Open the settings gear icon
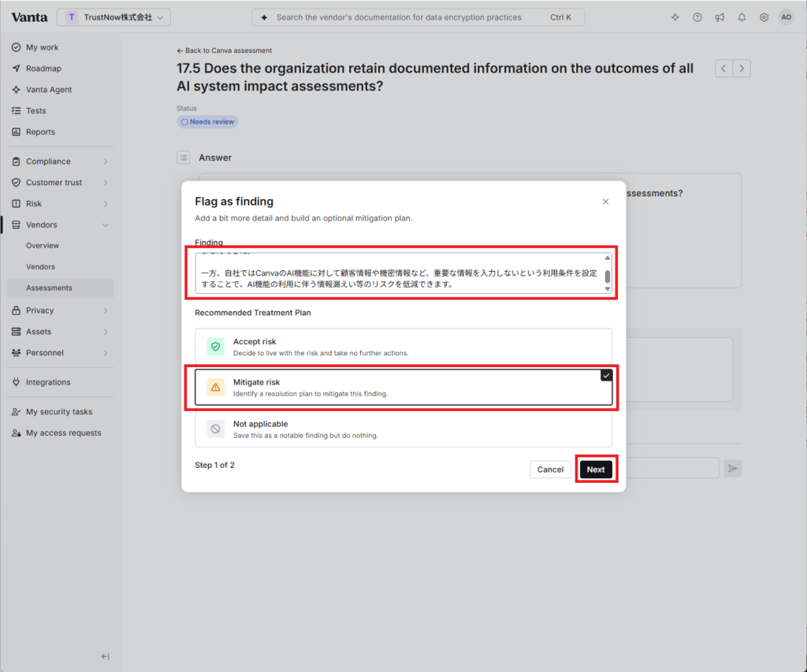 pyautogui.click(x=764, y=17)
